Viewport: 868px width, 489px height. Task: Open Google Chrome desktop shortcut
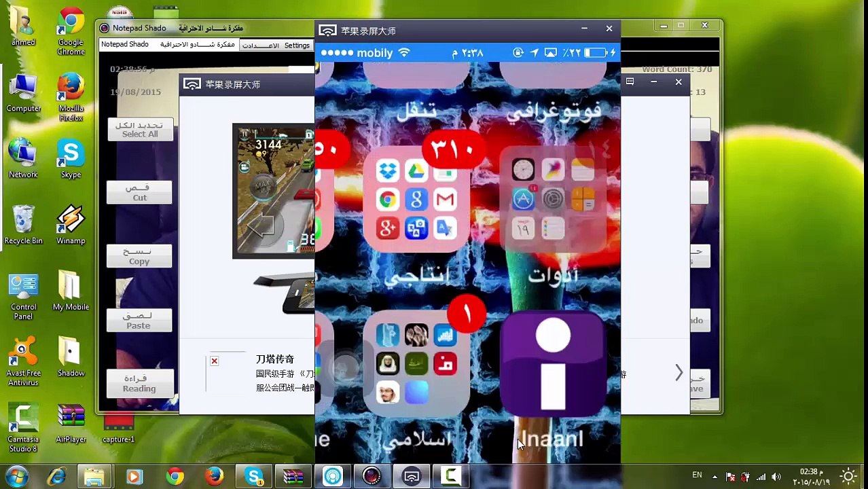tap(71, 32)
